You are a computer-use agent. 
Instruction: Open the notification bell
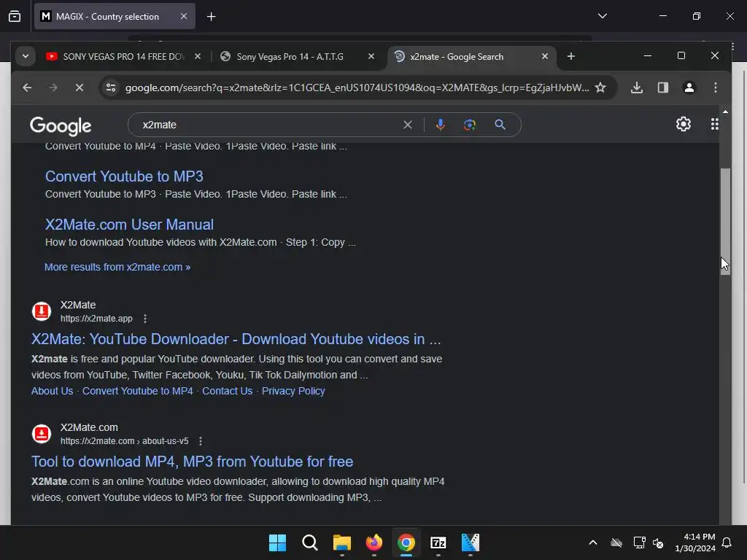pyautogui.click(x=727, y=542)
